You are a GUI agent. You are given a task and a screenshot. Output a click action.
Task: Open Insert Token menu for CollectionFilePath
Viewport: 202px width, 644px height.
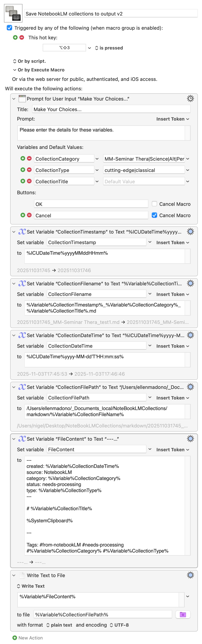pos(173,398)
